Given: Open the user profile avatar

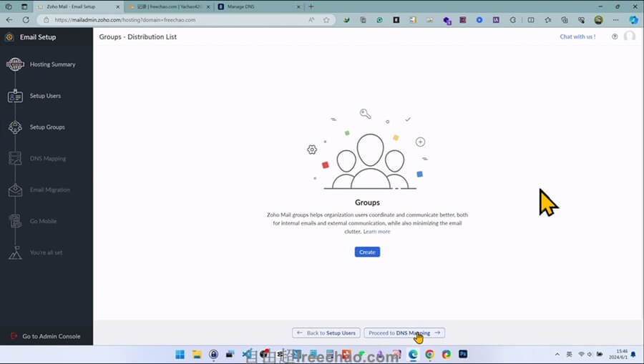Looking at the screenshot, I should [x=630, y=36].
